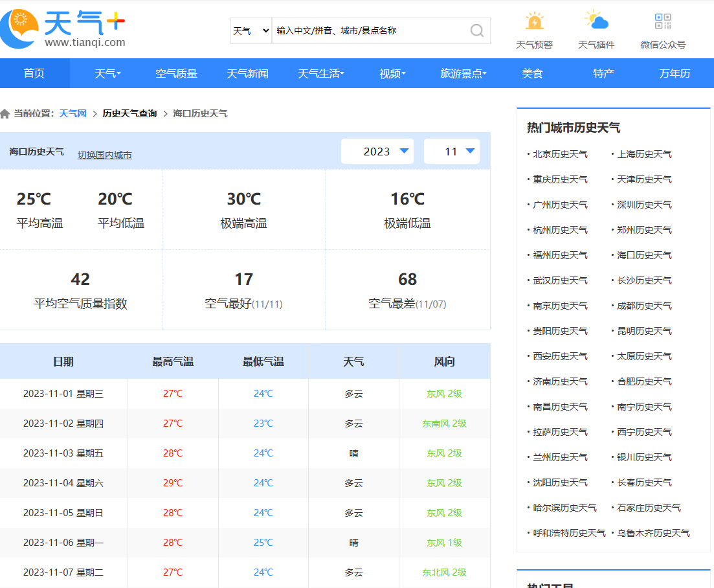Screen dimensions: 714x588
Task: Open 福州历史天气 link
Action: click(x=560, y=256)
